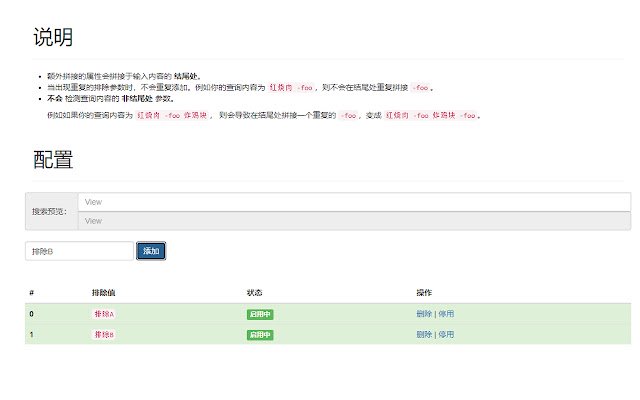The width and height of the screenshot is (640, 400).
Task: Click the 红烧肉 -foo 炸鸡块 -foo code sample
Action: pyautogui.click(x=431, y=116)
